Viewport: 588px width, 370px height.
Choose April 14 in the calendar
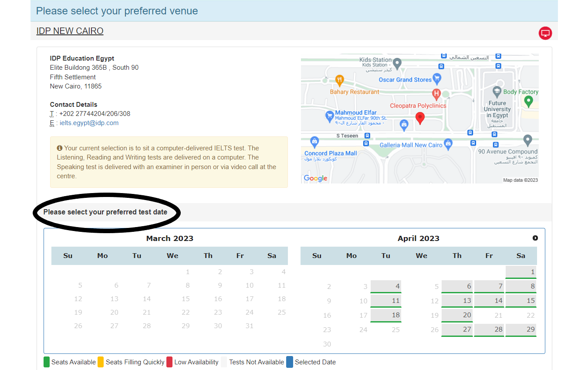[x=489, y=301]
